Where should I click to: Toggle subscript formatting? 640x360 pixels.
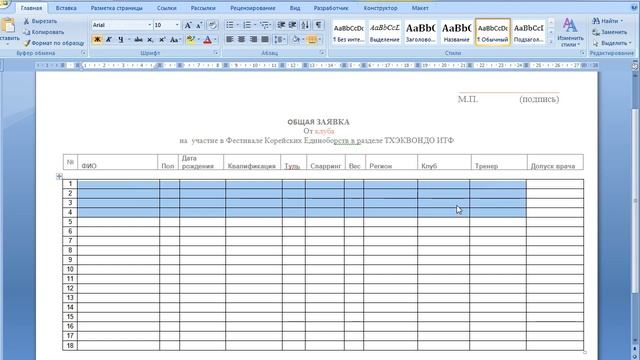point(150,40)
